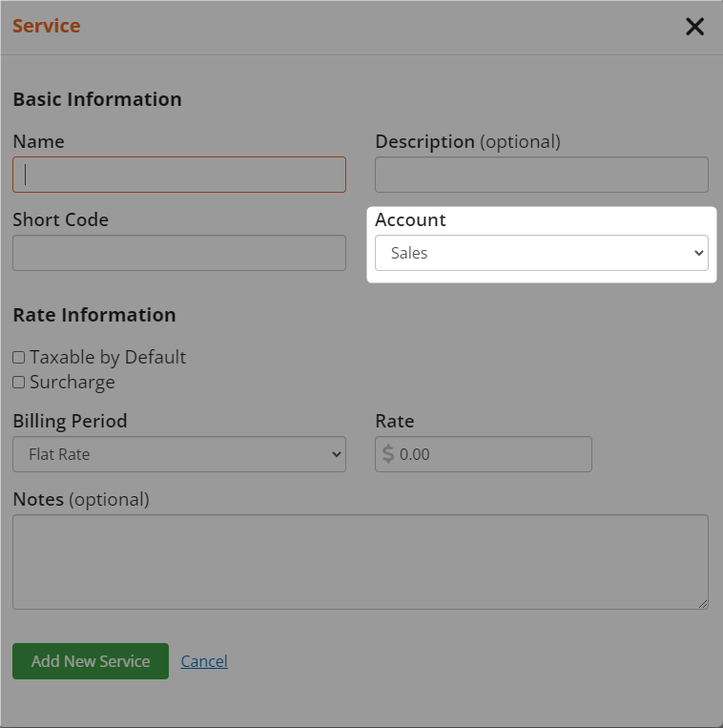Click the Service dialog title heading
The image size is (723, 728).
pyautogui.click(x=47, y=26)
